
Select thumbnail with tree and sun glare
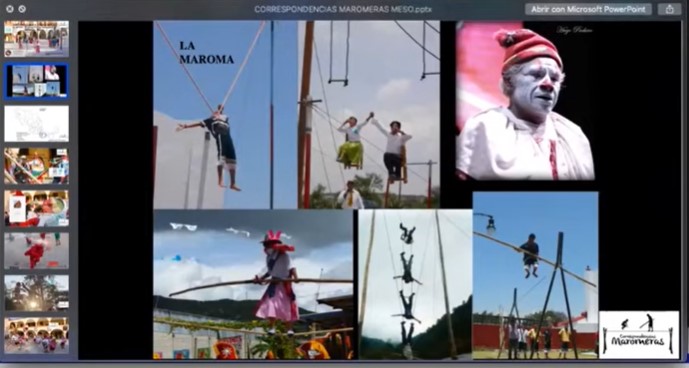click(36, 293)
